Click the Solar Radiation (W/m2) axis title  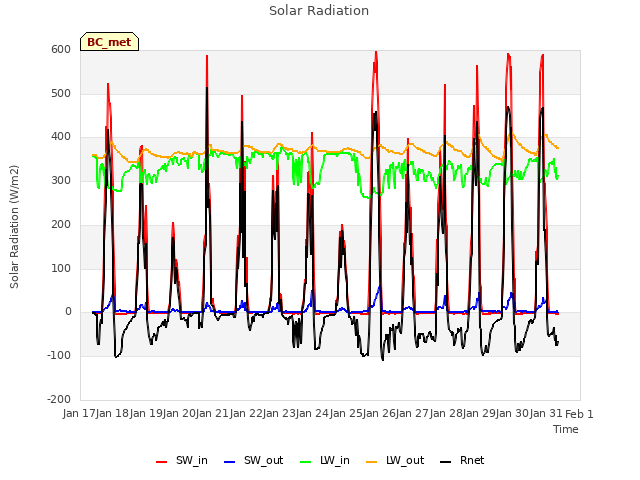click(14, 227)
